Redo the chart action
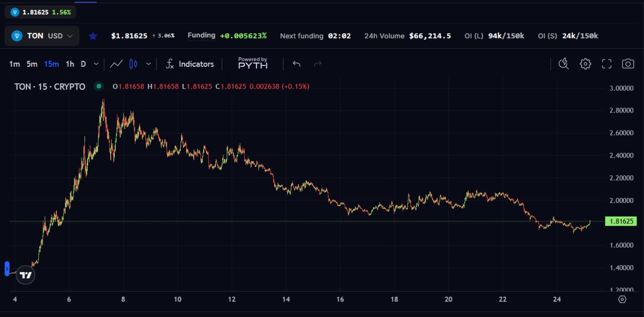 (x=317, y=64)
